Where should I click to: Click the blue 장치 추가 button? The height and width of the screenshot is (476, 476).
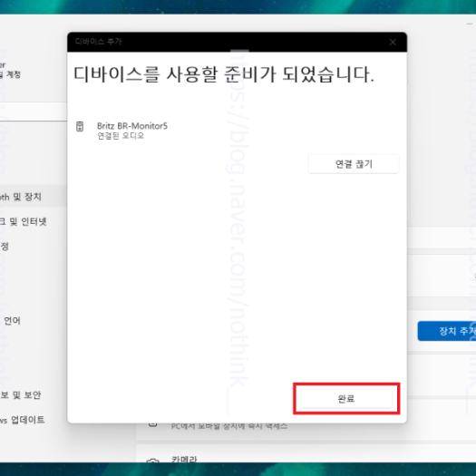pyautogui.click(x=447, y=331)
